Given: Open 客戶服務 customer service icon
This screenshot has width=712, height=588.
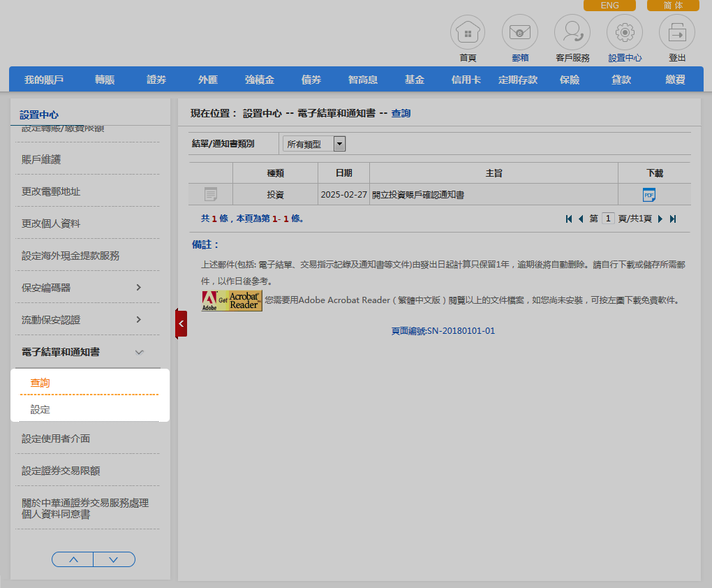Looking at the screenshot, I should pos(572,33).
